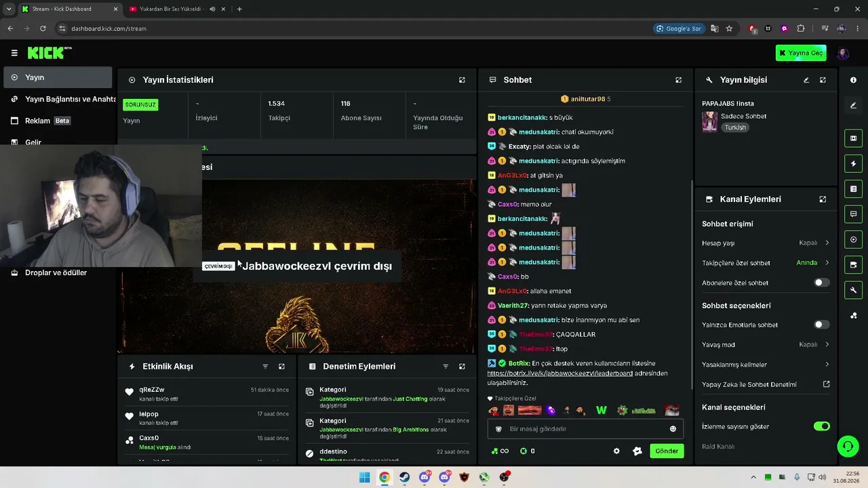Filter the Denetim Eylemleri list

[446, 367]
